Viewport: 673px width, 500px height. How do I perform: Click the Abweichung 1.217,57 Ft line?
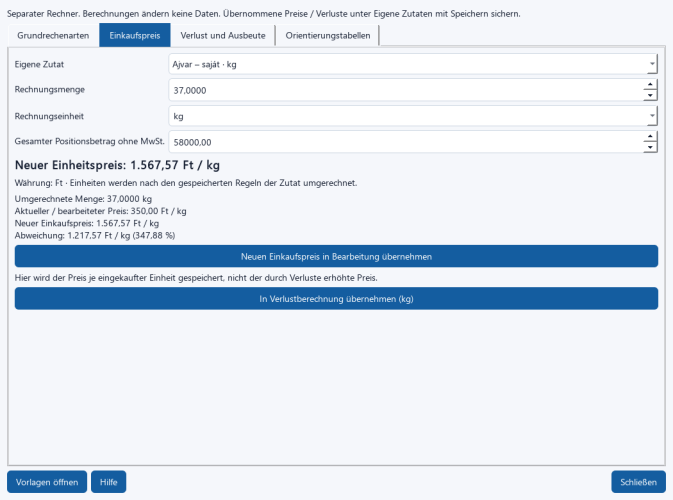[x=95, y=236]
